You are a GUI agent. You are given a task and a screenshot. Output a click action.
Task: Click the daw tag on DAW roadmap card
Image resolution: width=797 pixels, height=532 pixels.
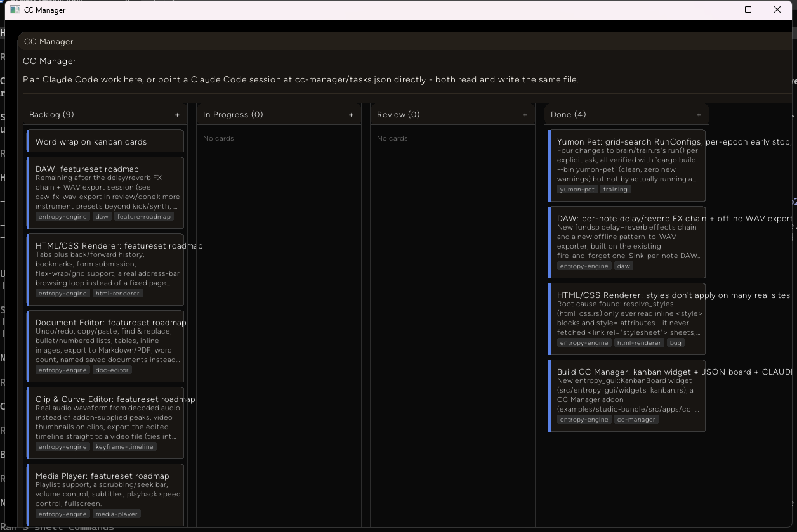[102, 217]
